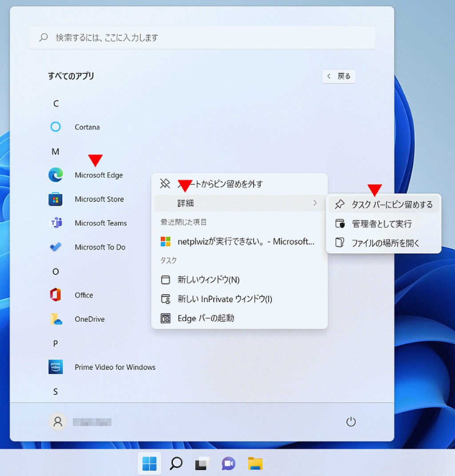Click the new window icon
This screenshot has height=476, width=455.
[x=165, y=280]
